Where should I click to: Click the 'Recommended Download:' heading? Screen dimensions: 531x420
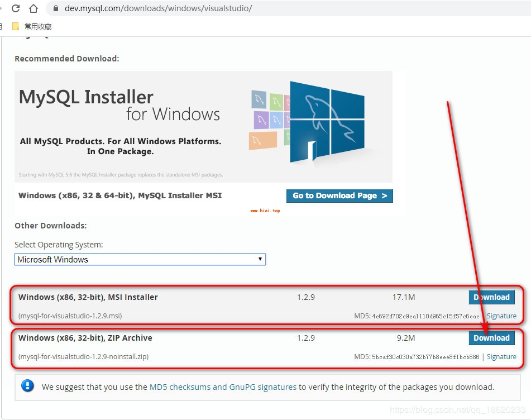(66, 59)
